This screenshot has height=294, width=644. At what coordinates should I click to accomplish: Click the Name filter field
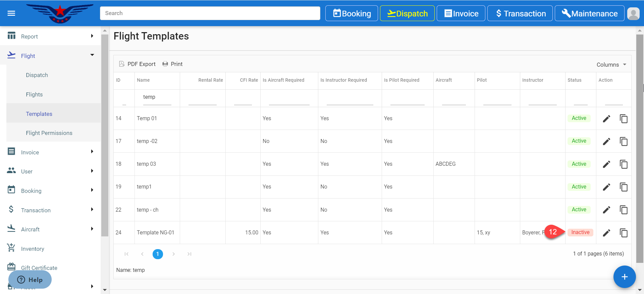(157, 97)
